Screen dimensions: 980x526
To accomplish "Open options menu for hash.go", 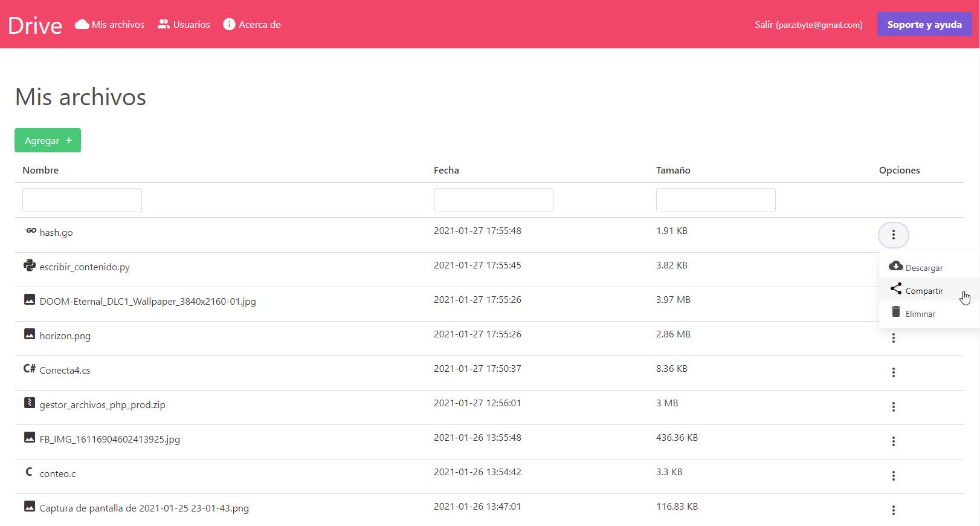I will coord(894,235).
